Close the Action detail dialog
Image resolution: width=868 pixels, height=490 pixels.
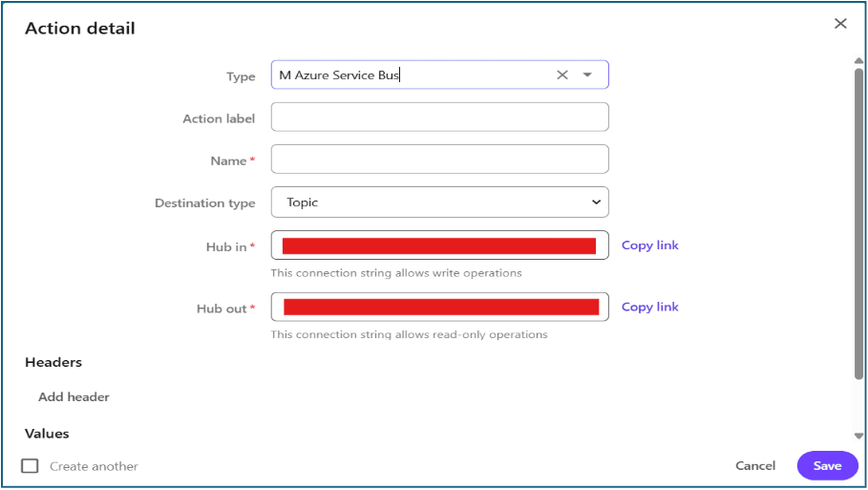(840, 24)
